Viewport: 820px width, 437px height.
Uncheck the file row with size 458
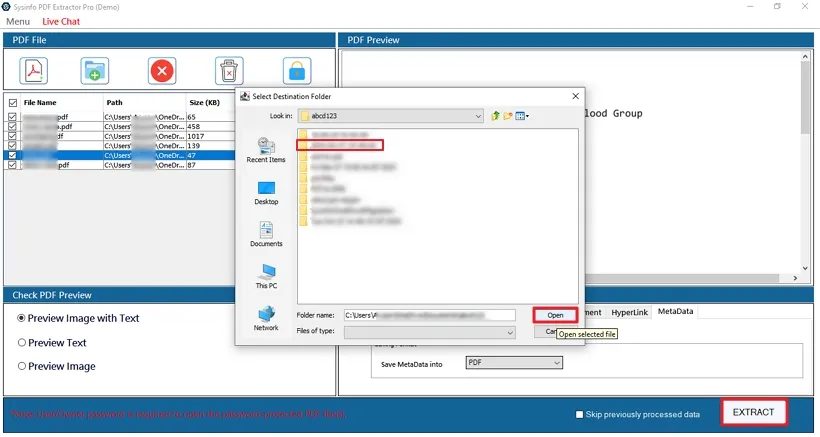(x=13, y=126)
